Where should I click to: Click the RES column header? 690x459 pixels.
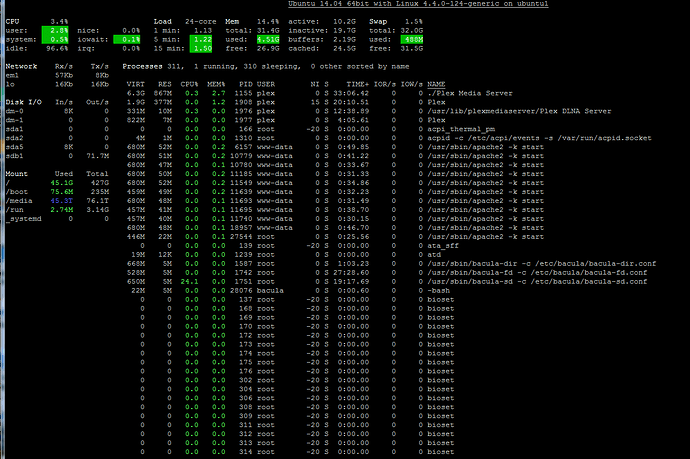tap(165, 84)
